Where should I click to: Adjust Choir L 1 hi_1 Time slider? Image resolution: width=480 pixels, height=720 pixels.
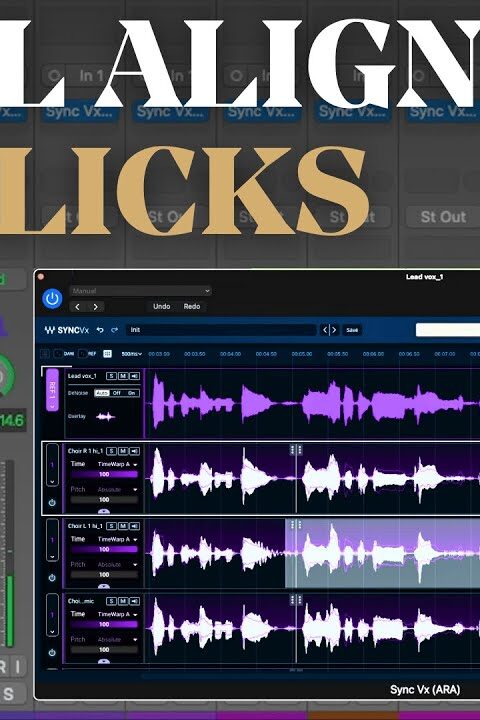pos(104,549)
